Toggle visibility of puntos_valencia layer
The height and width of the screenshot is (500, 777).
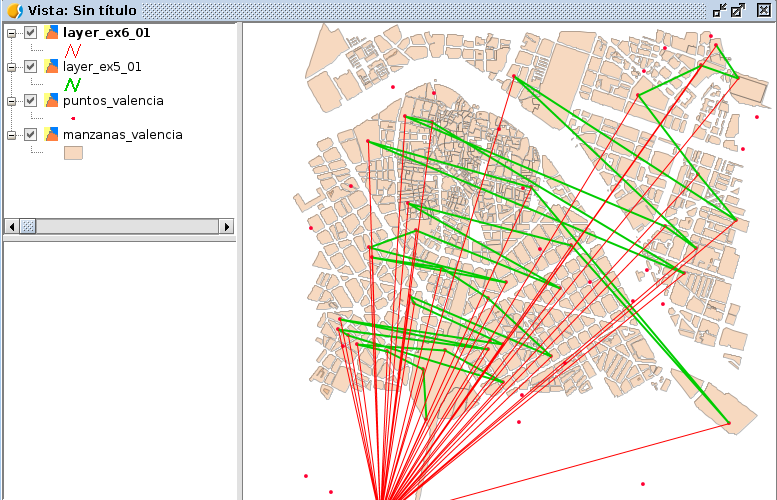pos(31,101)
